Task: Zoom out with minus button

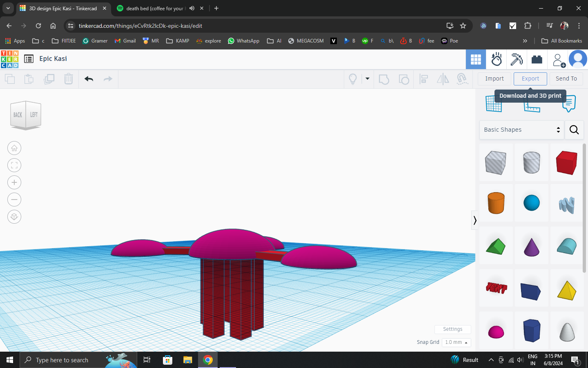Action: pos(14,200)
